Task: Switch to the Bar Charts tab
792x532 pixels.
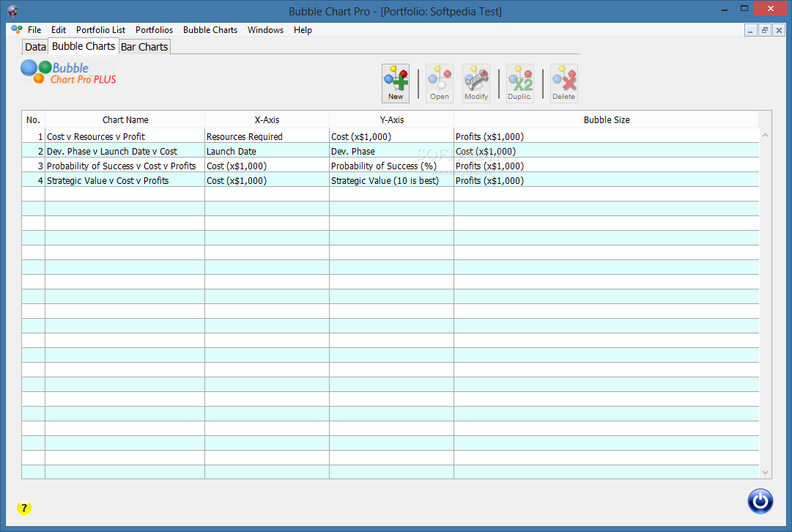Action: pos(144,47)
